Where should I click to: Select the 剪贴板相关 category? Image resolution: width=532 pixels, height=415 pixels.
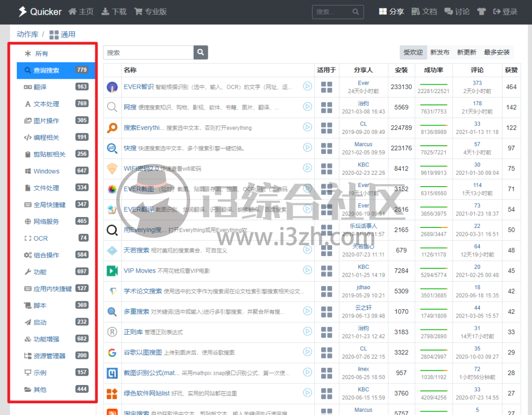56,154
